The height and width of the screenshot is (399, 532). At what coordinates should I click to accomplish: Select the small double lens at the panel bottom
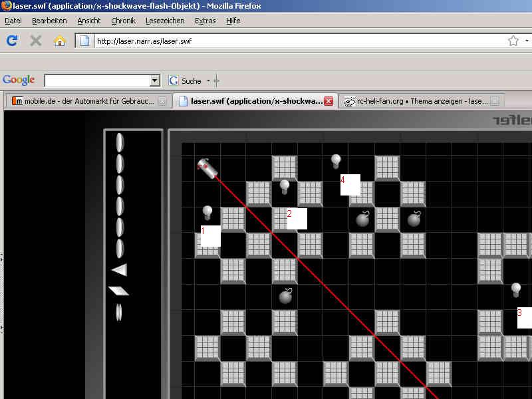pyautogui.click(x=119, y=311)
